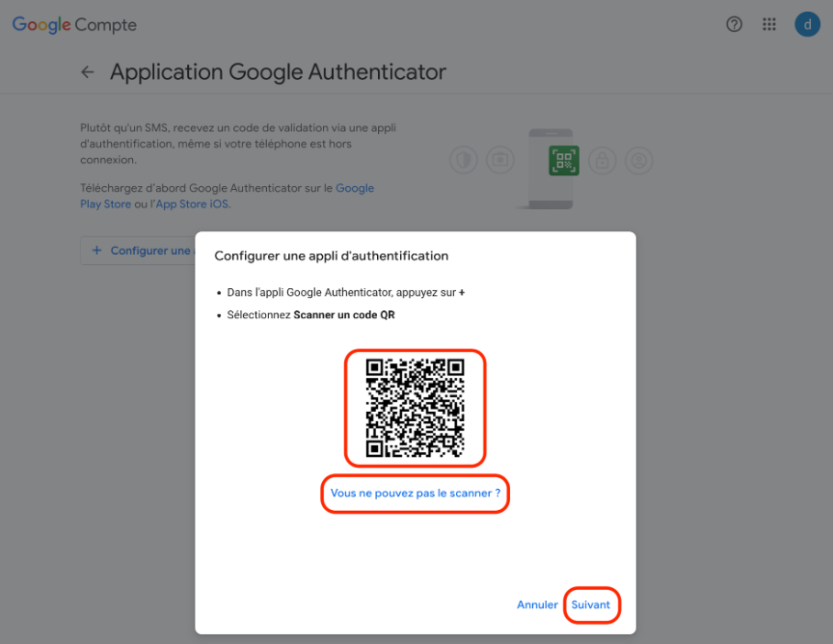This screenshot has height=644, width=833.
Task: Click the 'appuyez sur +' instruction line
Action: pos(346,293)
